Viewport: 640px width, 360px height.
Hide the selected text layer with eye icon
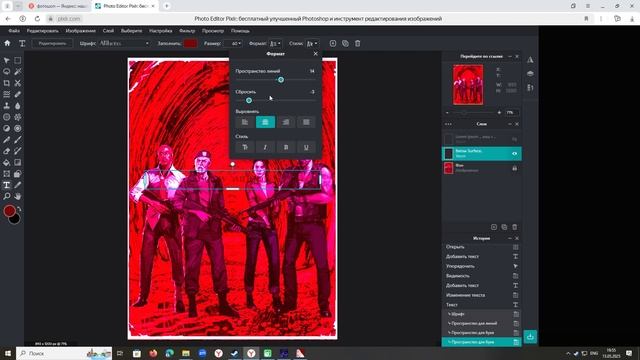515,154
